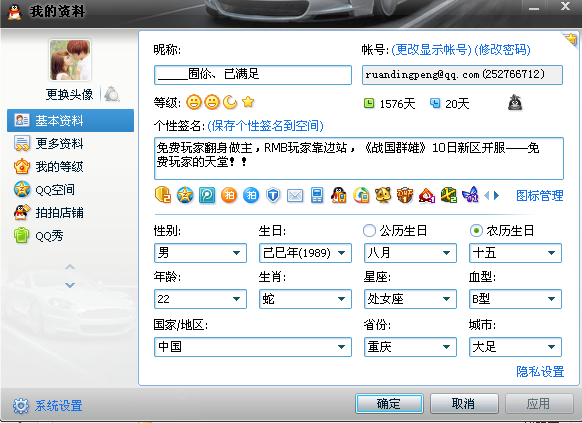This screenshot has width=582, height=423.
Task: Click the green clock icon by 1576天
Action: (x=369, y=103)
